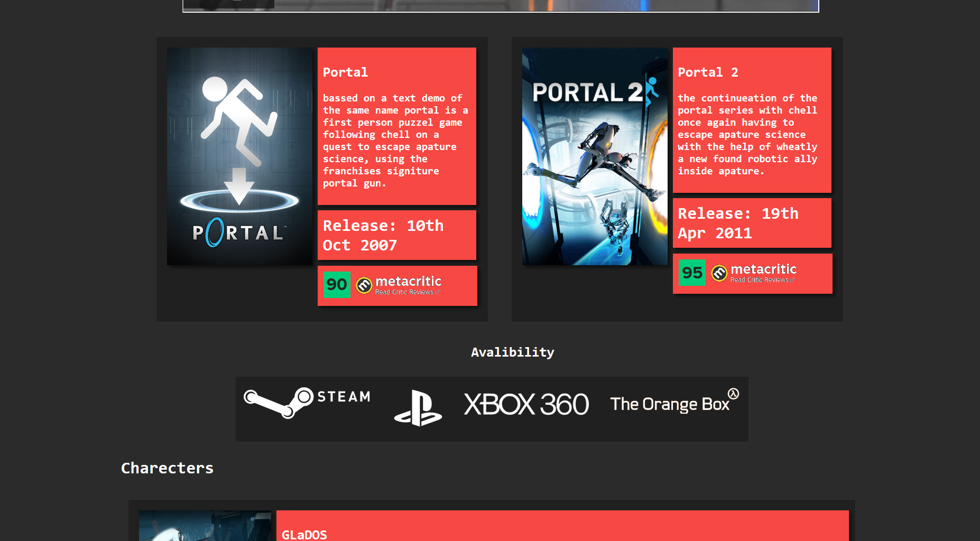
Task: Click the Avalibility section heading
Action: point(512,352)
